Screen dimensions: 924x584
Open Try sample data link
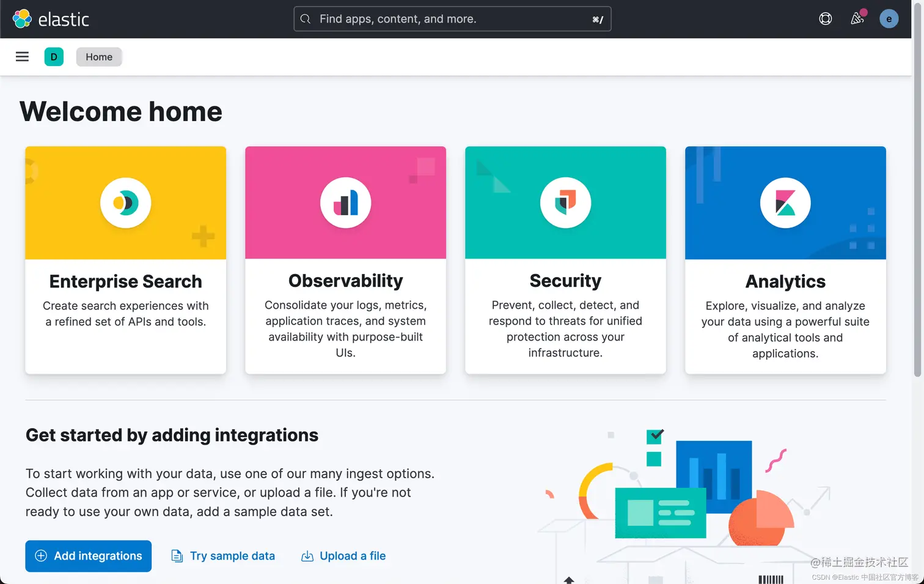(232, 556)
